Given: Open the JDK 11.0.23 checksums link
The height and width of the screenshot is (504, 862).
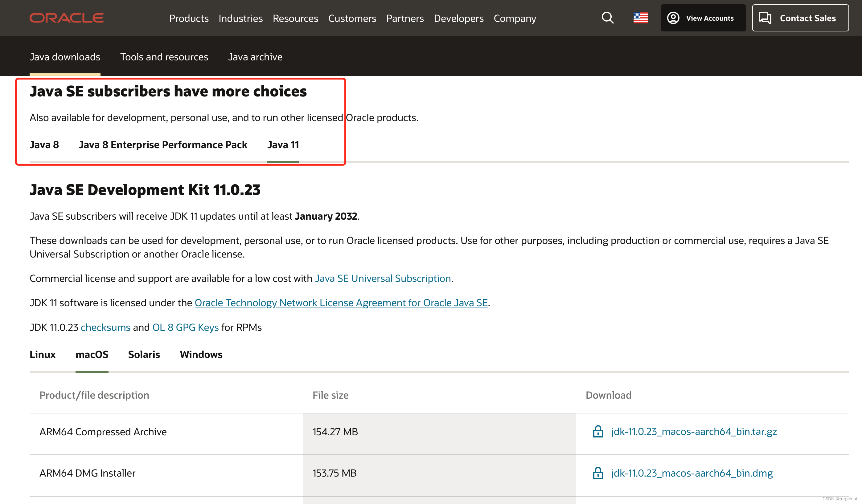Looking at the screenshot, I should (105, 327).
